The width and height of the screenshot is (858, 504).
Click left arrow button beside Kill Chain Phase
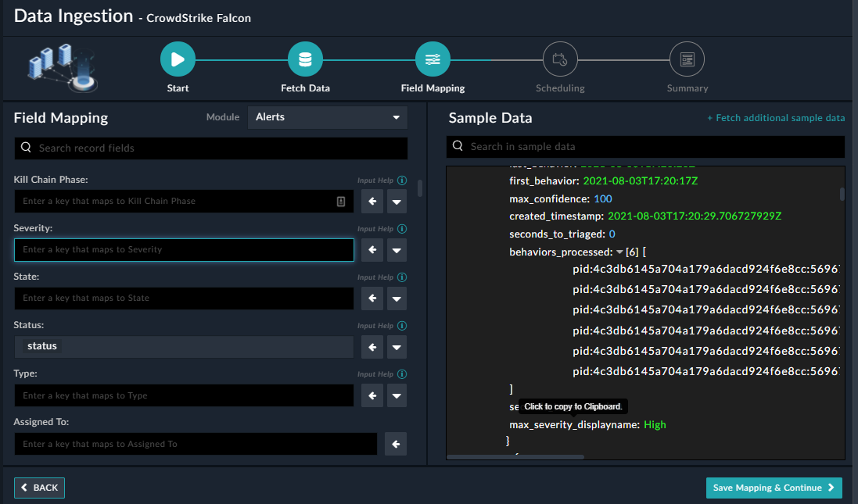(x=372, y=202)
